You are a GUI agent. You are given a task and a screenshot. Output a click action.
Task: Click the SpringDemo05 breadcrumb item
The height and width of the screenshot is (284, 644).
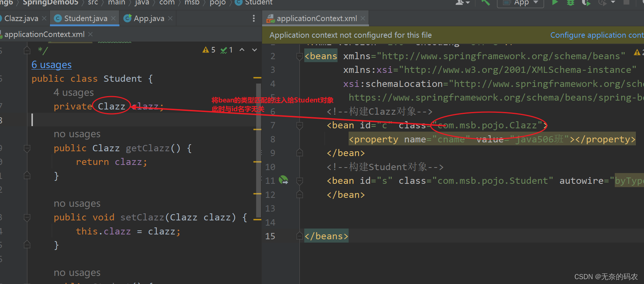(x=51, y=2)
